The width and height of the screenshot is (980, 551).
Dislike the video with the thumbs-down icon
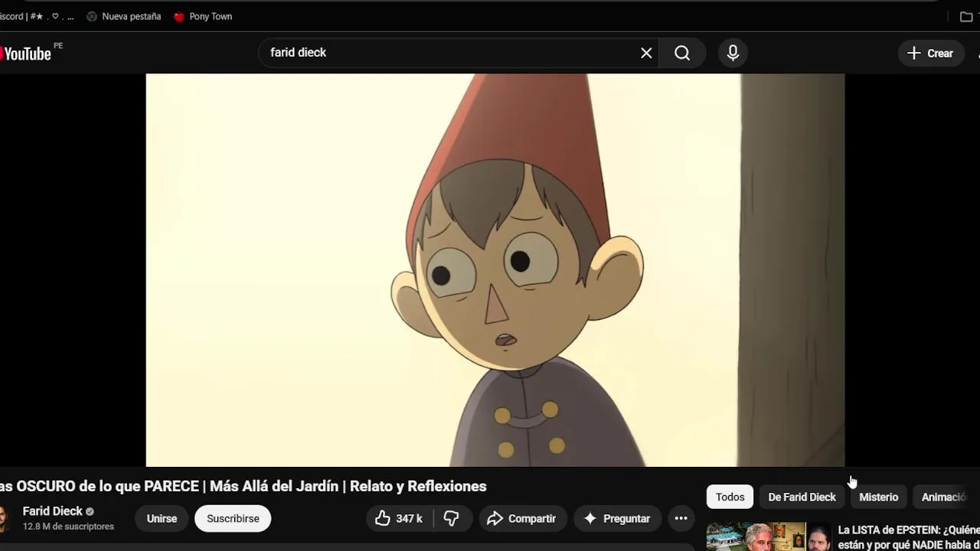pos(452,518)
